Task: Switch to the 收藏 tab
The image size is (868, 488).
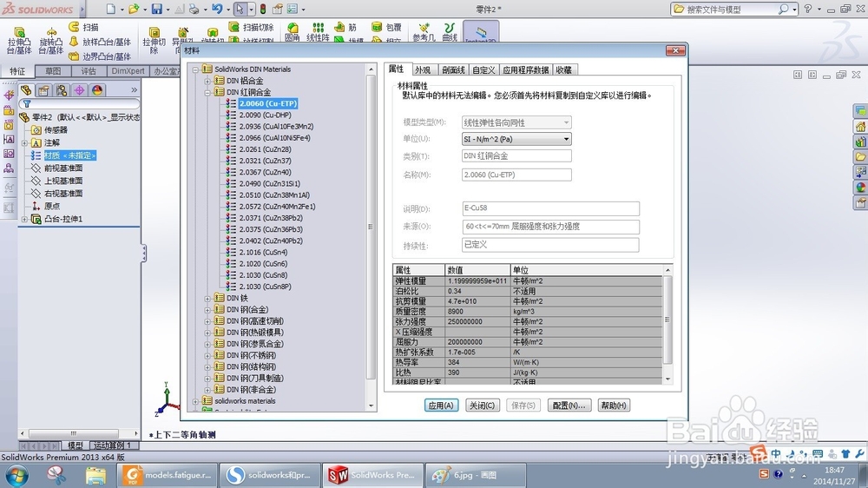Action: click(563, 69)
